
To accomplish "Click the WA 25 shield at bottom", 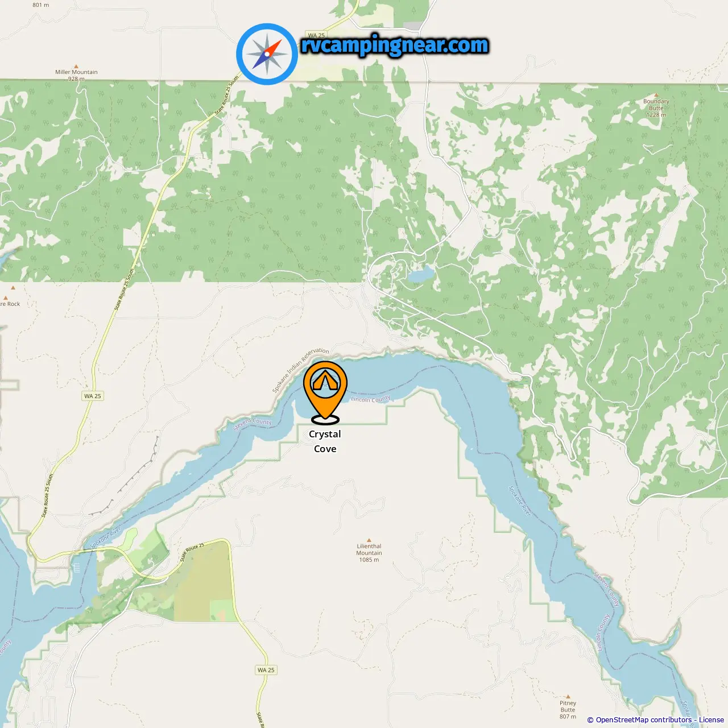I will coord(266,669).
